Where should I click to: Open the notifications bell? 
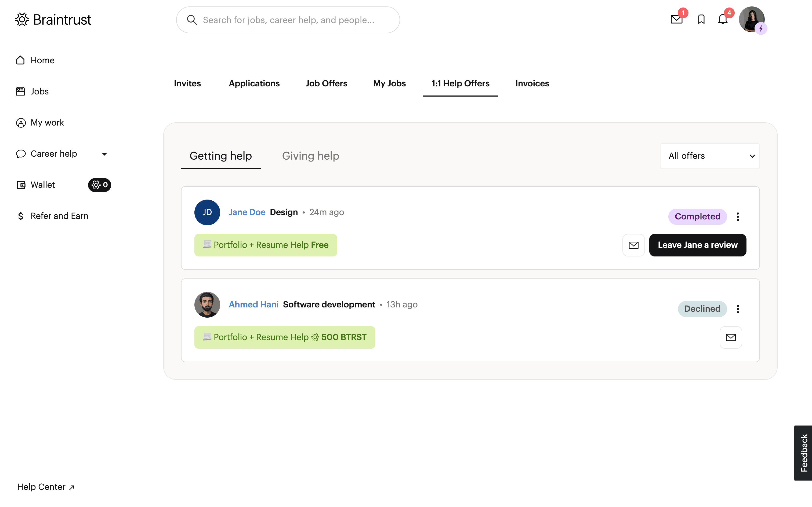(722, 19)
